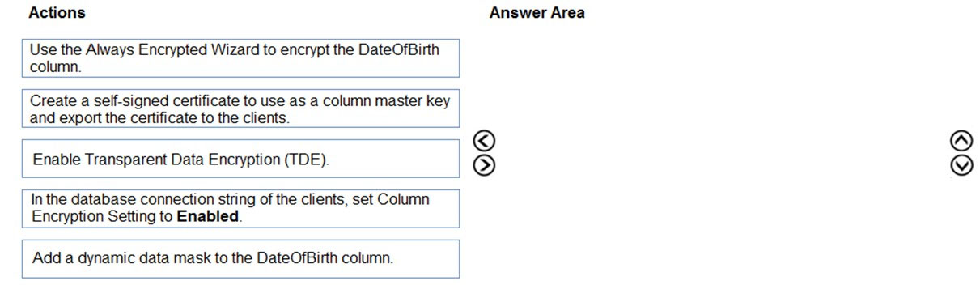This screenshot has width=980, height=302.
Task: Select the Always Encrypted Wizard action
Action: click(x=240, y=58)
